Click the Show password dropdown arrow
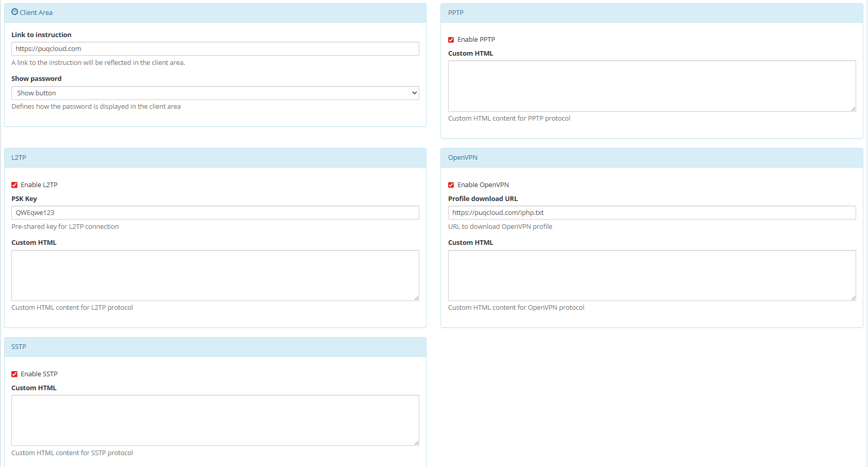 coord(414,93)
